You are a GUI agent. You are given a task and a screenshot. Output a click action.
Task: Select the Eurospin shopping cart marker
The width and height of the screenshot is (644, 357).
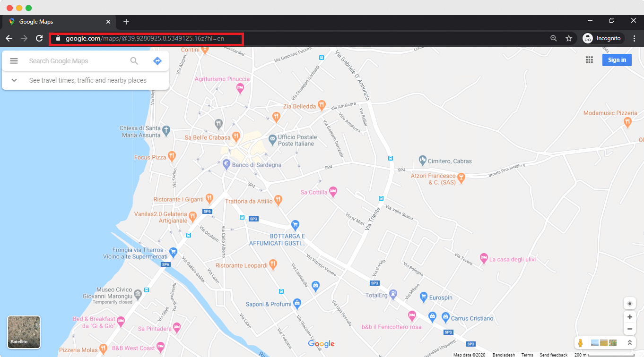(x=424, y=297)
